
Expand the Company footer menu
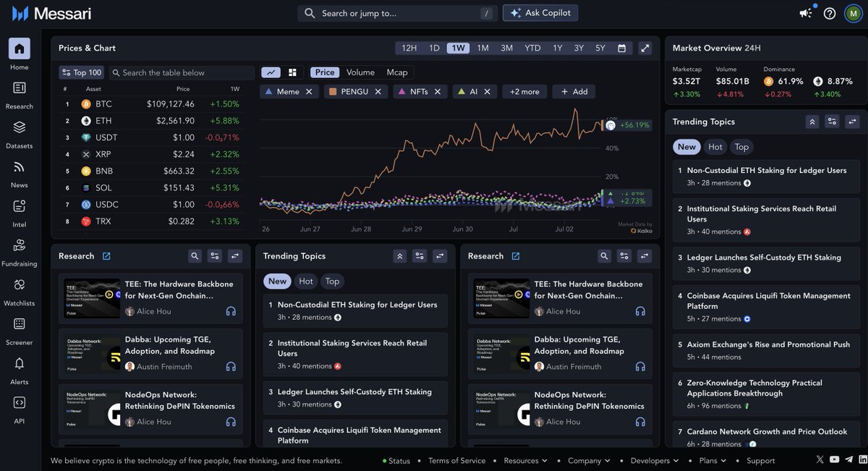click(589, 460)
